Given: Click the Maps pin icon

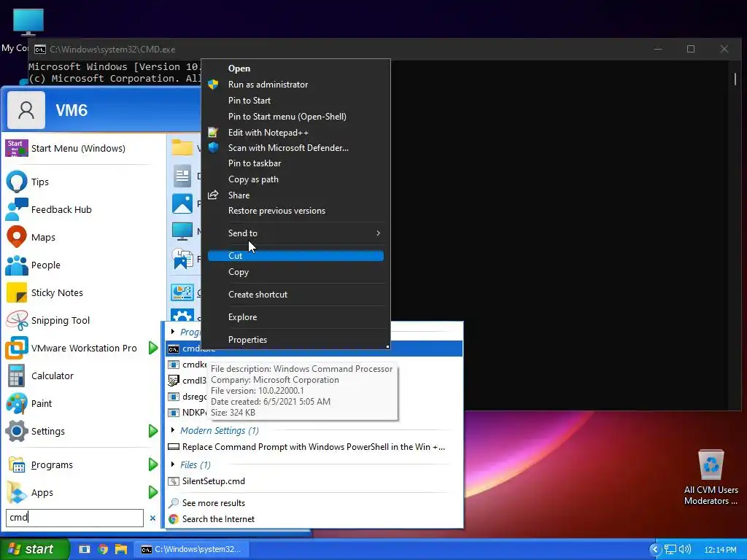Looking at the screenshot, I should point(17,237).
